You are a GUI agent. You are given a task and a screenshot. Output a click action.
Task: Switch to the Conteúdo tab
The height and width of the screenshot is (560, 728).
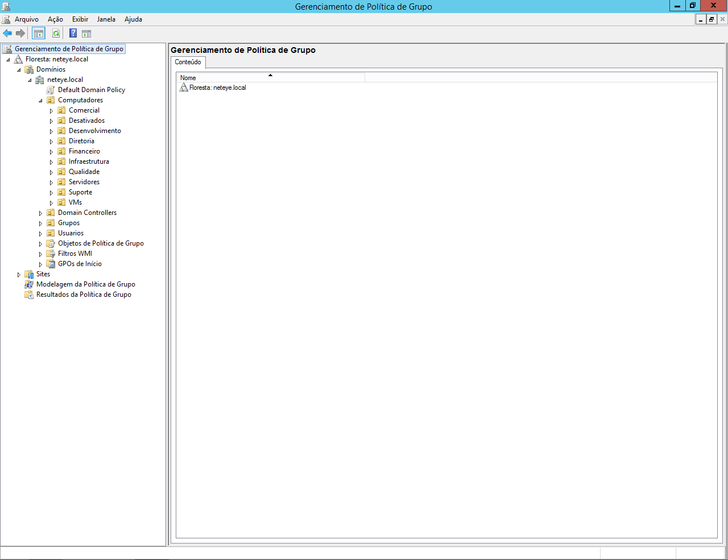point(188,62)
